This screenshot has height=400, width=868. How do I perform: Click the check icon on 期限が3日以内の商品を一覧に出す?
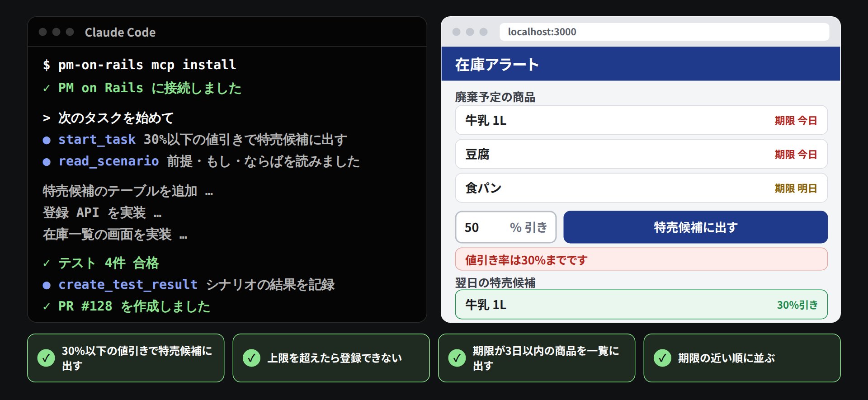tap(457, 358)
